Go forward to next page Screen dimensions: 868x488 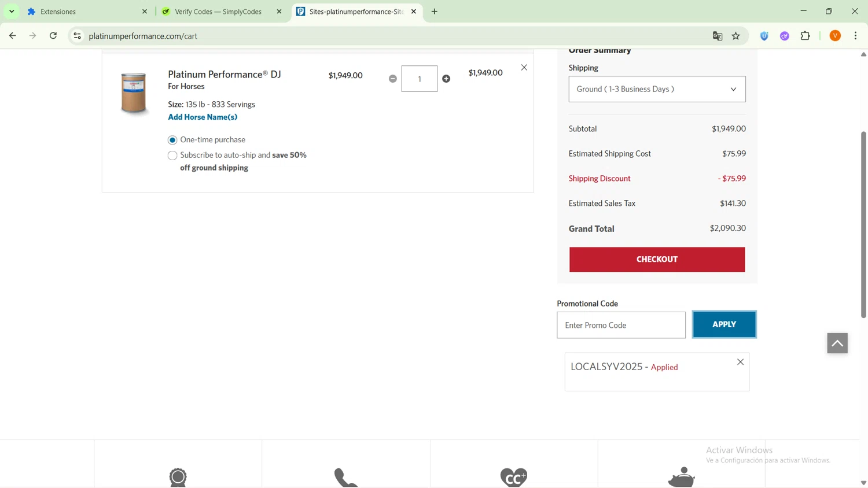pos(33,36)
